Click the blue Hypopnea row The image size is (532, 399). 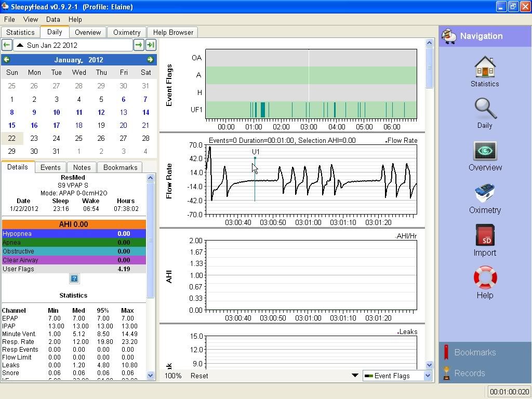coord(74,233)
